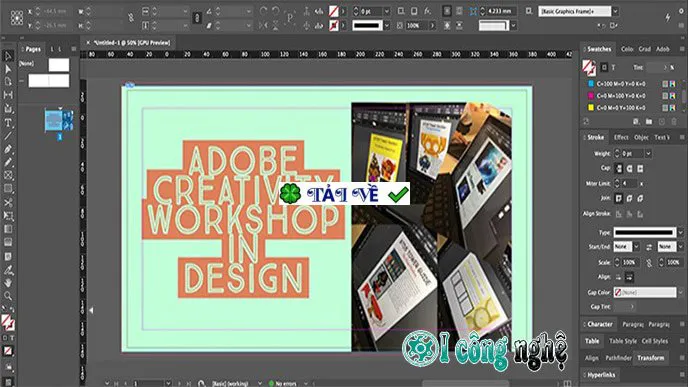Choose the Page tool
688x387 pixels.
(x=8, y=82)
